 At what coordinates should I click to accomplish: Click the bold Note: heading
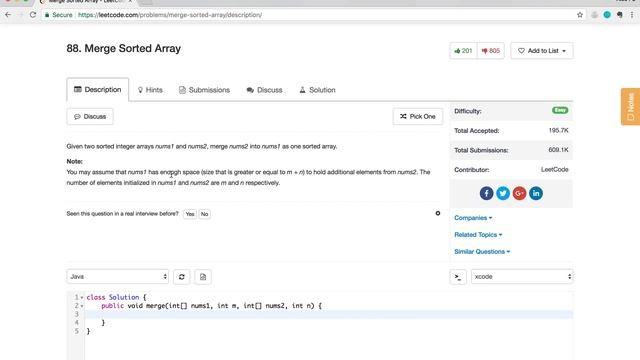point(75,161)
